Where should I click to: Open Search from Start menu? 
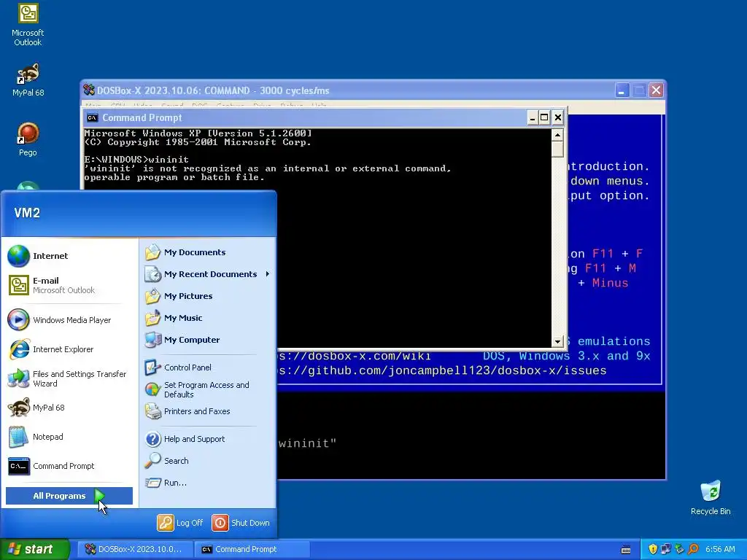[208, 461]
